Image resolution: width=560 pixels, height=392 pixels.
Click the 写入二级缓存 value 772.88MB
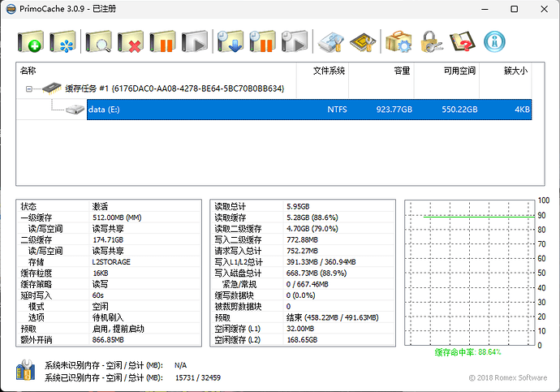click(302, 239)
